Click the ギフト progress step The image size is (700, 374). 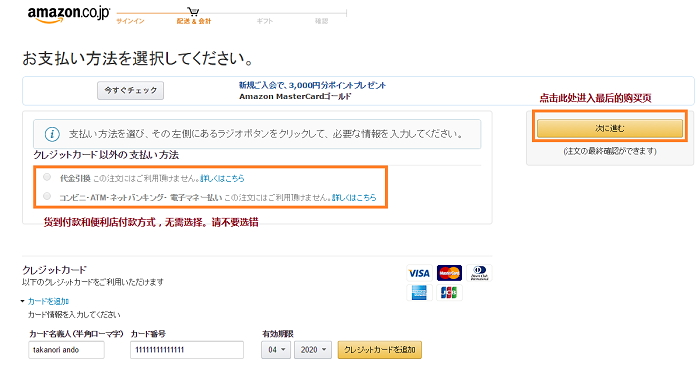click(x=264, y=21)
